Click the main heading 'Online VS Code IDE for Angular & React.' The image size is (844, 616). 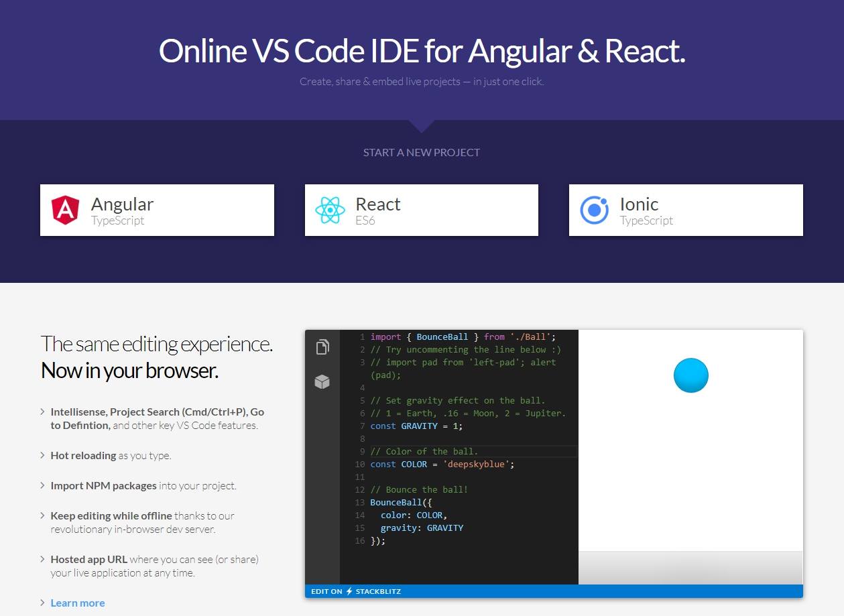[x=422, y=51]
